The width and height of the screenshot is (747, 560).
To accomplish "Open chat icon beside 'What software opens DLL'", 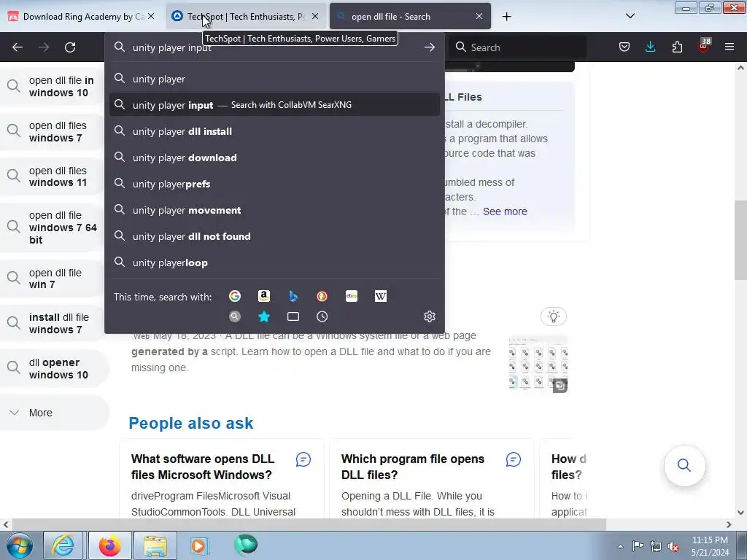I will (x=303, y=459).
